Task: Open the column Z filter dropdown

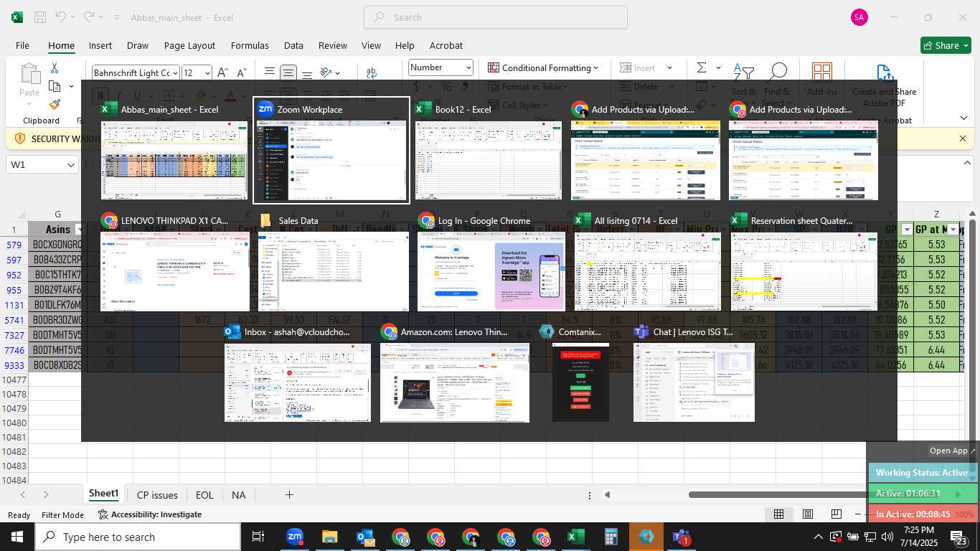Action: click(x=953, y=230)
